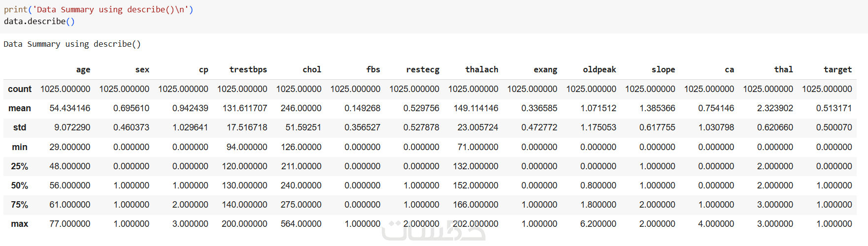Click the 'trestbps' column header

[248, 70]
